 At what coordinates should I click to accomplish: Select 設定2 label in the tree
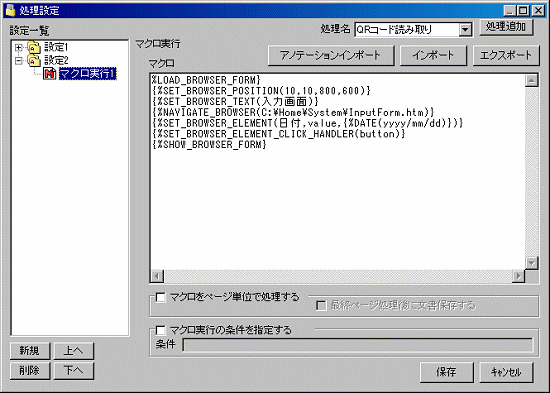[56, 60]
